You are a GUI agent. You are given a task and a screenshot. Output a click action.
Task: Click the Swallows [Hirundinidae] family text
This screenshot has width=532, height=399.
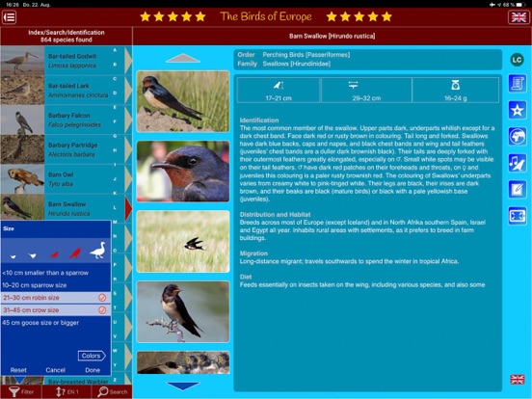[x=297, y=64]
